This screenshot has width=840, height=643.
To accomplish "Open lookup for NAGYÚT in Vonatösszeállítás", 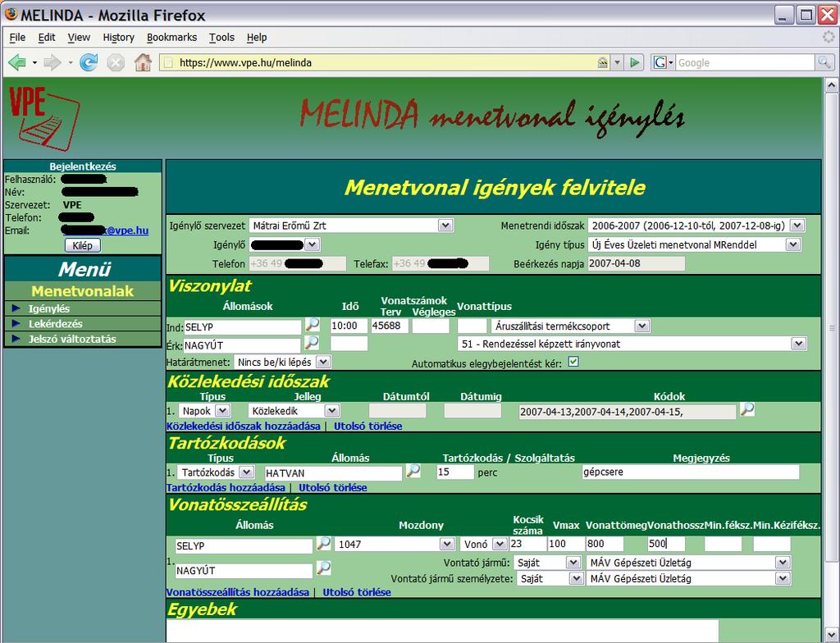I will 323,568.
